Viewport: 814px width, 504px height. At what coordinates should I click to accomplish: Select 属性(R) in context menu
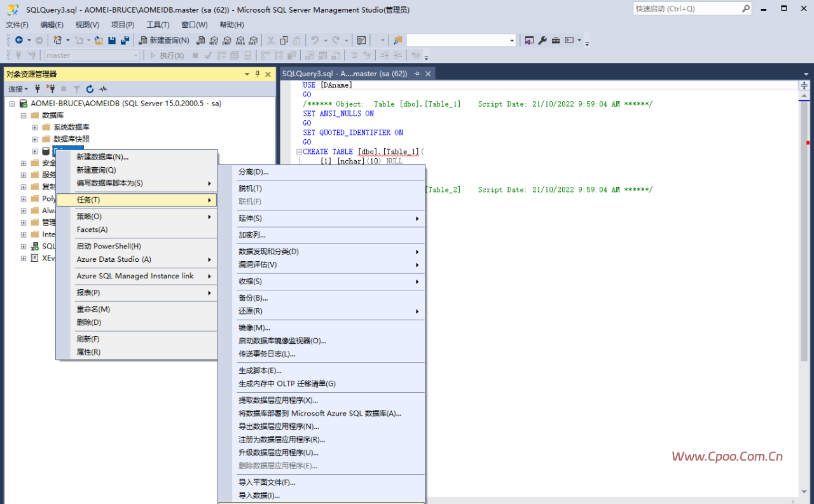(x=137, y=352)
